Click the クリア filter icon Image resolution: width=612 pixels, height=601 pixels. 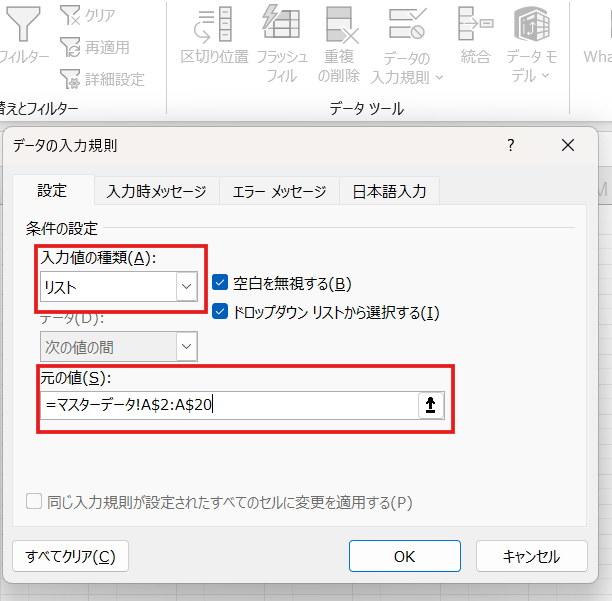pyautogui.click(x=72, y=16)
